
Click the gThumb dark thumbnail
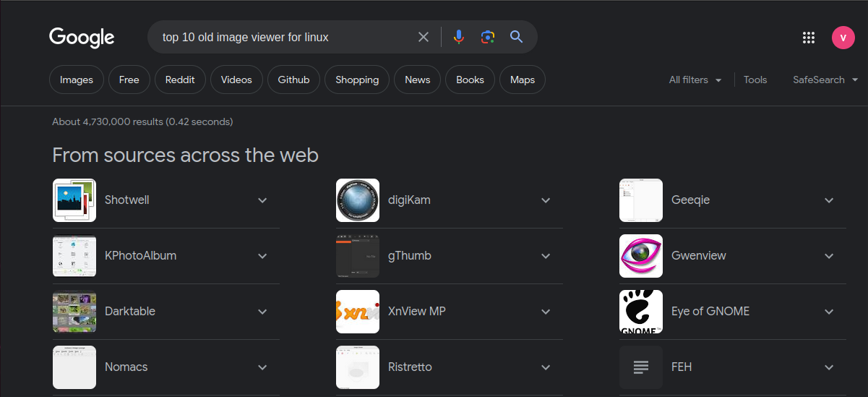pos(358,256)
